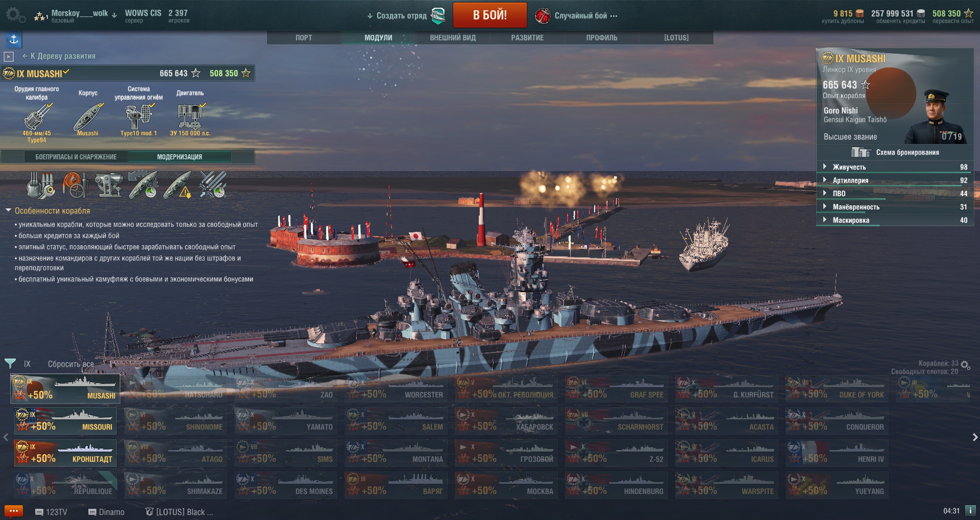Open the Схема бронирования armor viewer
Screen dimensions: 980x520
(x=896, y=152)
